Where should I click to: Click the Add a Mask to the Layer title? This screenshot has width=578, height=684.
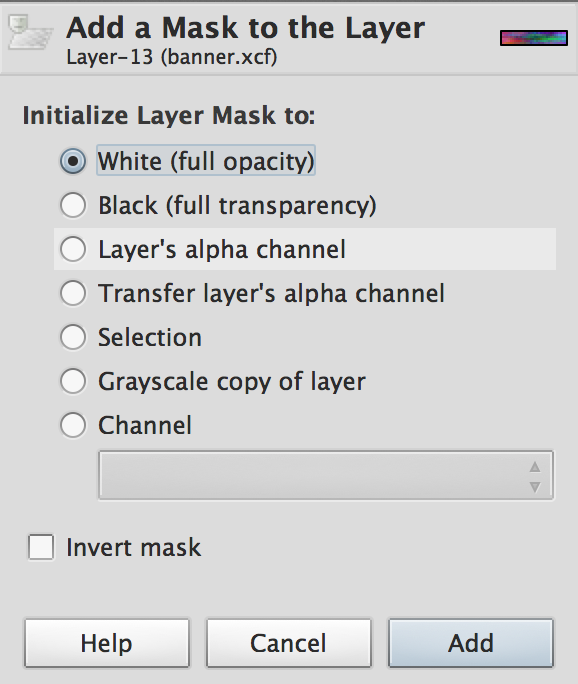(x=246, y=27)
